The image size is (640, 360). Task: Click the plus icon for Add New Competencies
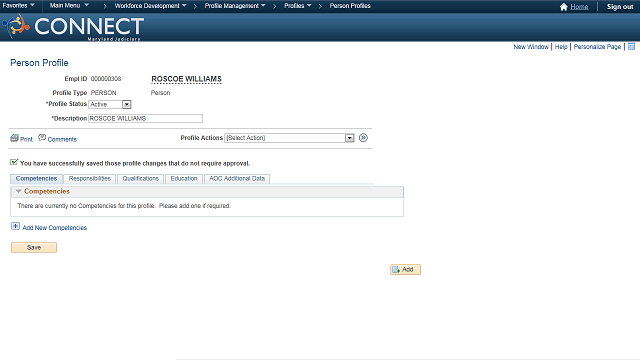(15, 226)
